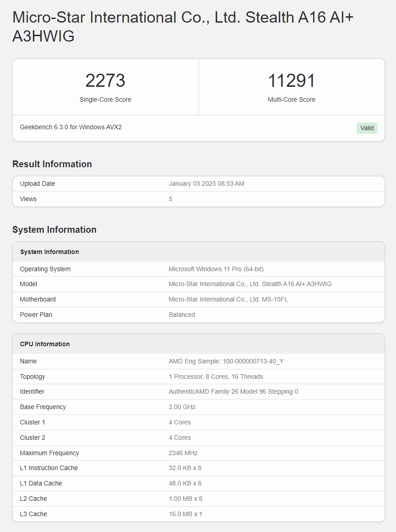This screenshot has height=532, width=396.
Task: Select the date 'January 03 2025 08:53 AM'
Action: [206, 184]
